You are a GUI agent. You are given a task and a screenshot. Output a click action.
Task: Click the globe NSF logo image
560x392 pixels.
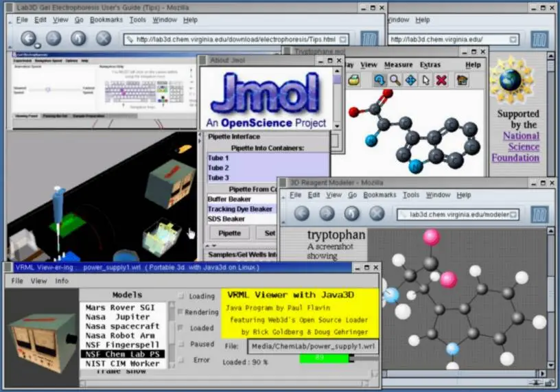click(x=511, y=80)
